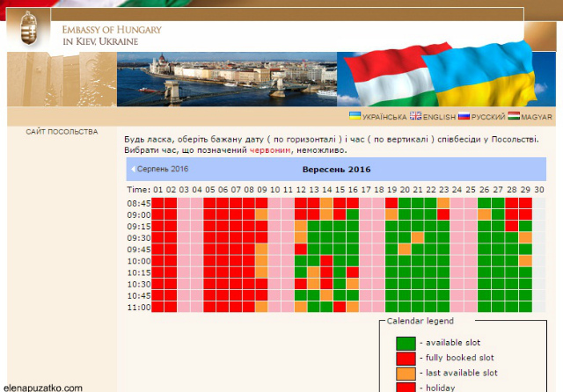Click the pink 08:45 cell on day 03

184,203
